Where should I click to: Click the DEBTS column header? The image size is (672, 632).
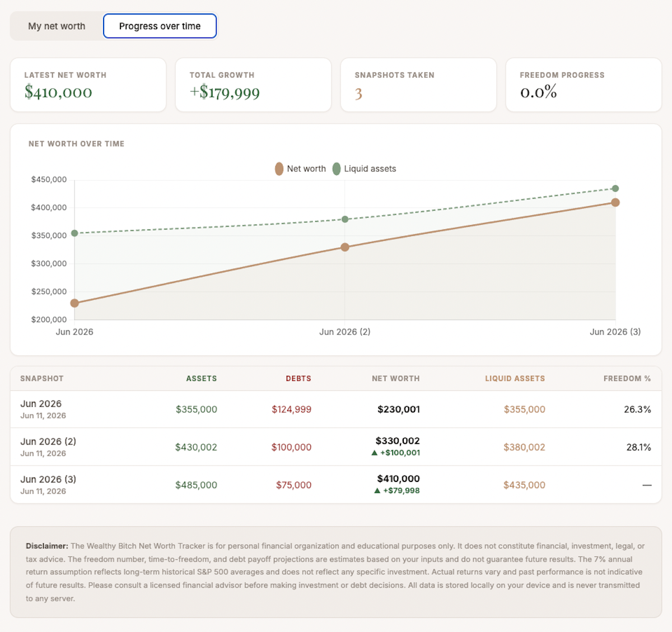click(298, 379)
